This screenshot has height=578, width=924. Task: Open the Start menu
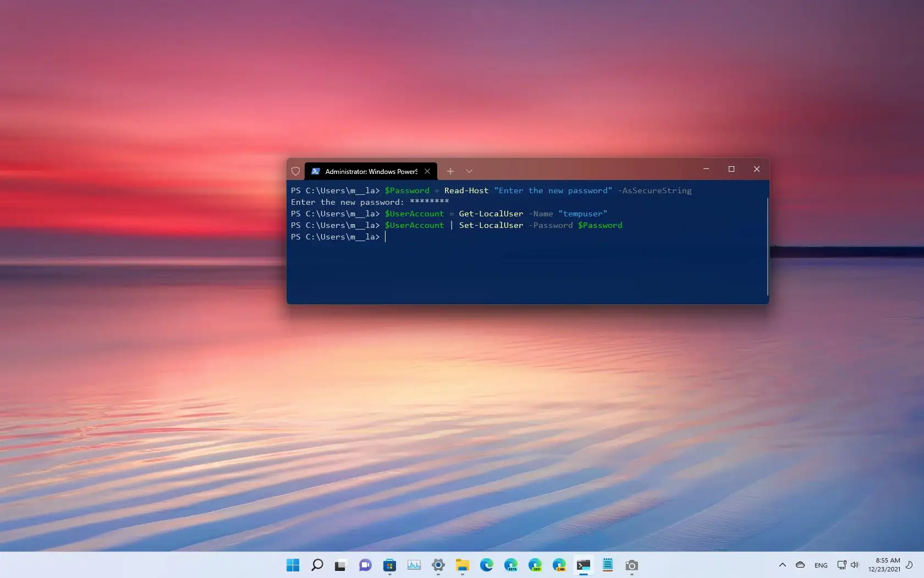[293, 565]
